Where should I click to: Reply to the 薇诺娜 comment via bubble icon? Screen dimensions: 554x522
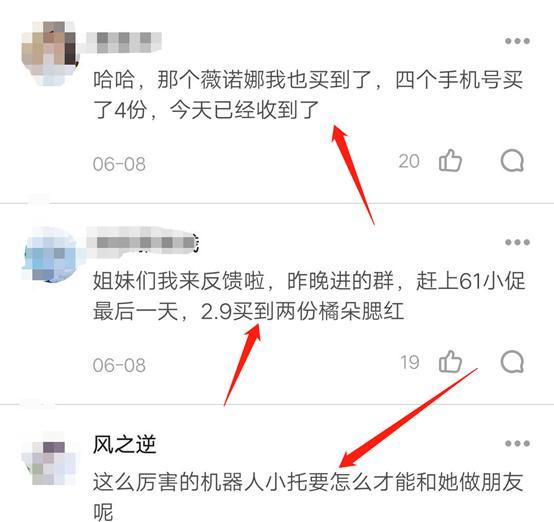click(x=512, y=161)
